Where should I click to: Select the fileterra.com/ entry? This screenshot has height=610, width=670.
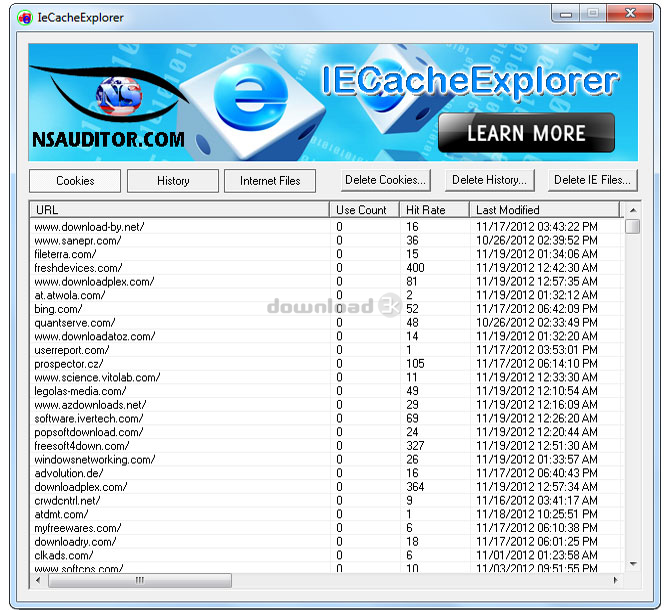point(327,254)
